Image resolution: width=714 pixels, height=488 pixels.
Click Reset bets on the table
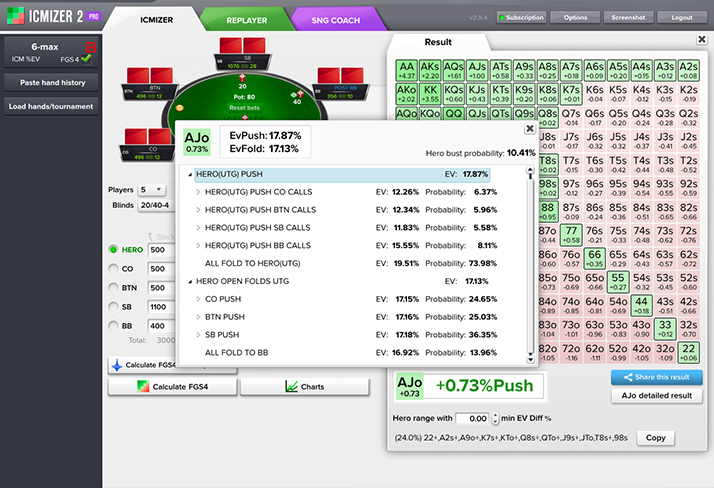pos(245,108)
